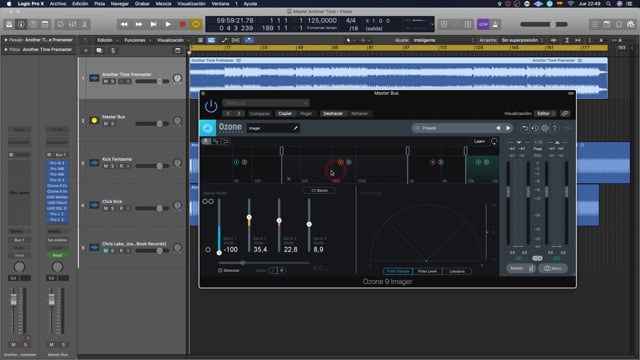The image size is (640, 360).
Task: Bypass Band 2 using the orange power icon
Action: click(341, 162)
